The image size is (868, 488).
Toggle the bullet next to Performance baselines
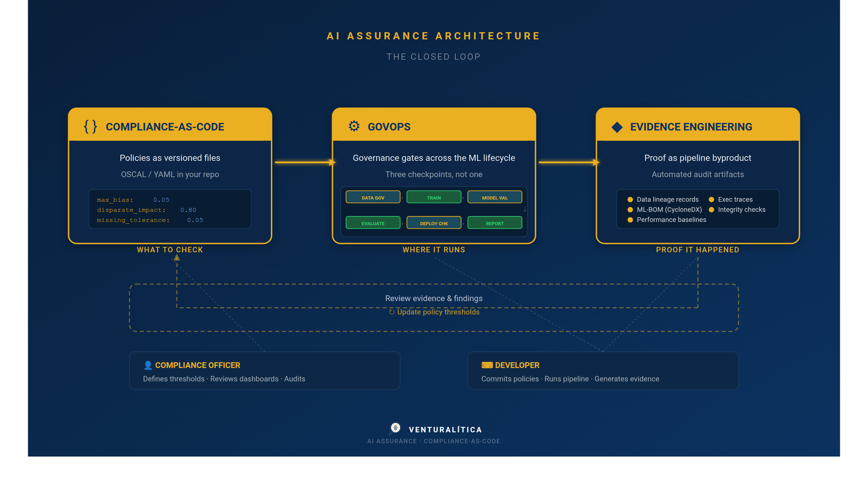click(x=630, y=219)
